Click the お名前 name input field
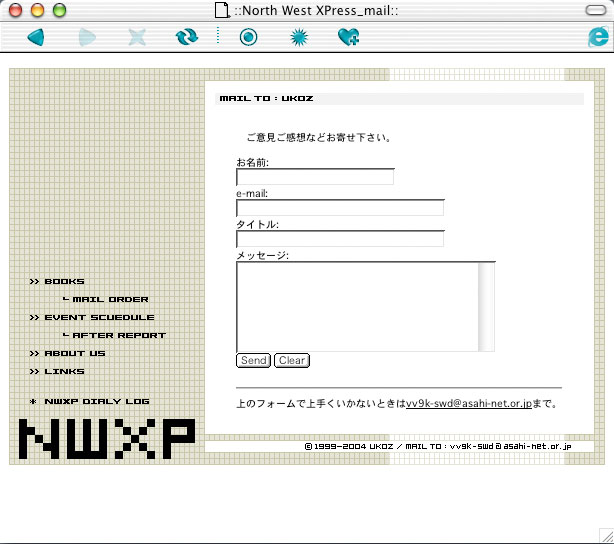The image size is (614, 544). pos(315,177)
